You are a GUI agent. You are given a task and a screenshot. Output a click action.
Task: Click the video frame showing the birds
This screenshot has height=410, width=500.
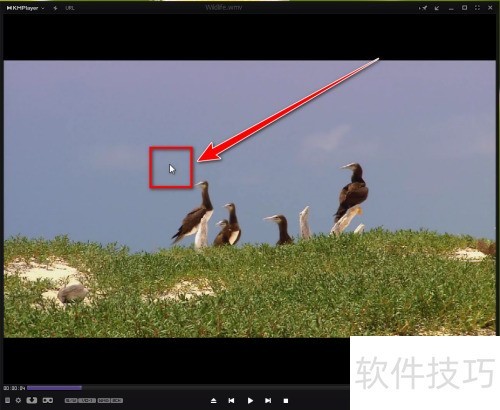pos(250,199)
